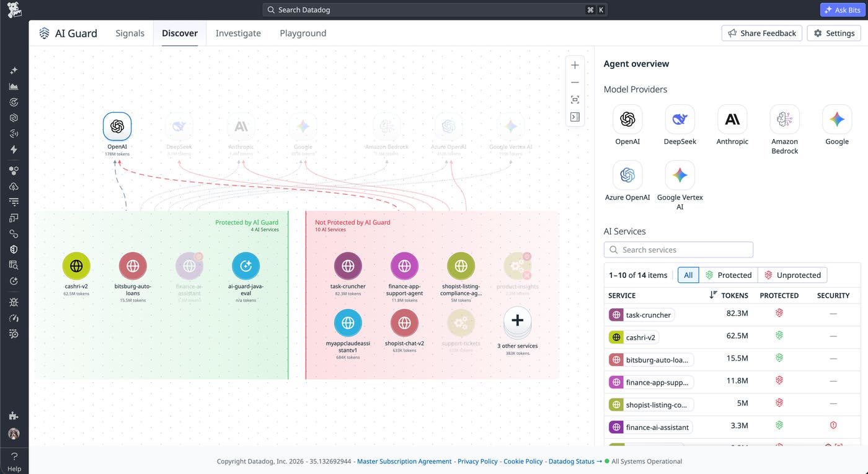
Task: Click the red security icon in finance-ai-assistant row
Action: pyautogui.click(x=833, y=426)
